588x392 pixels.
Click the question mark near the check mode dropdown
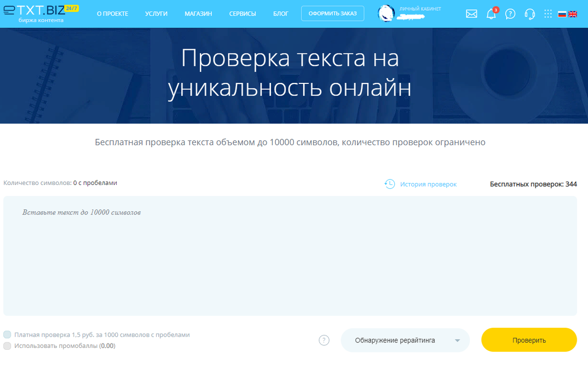324,340
